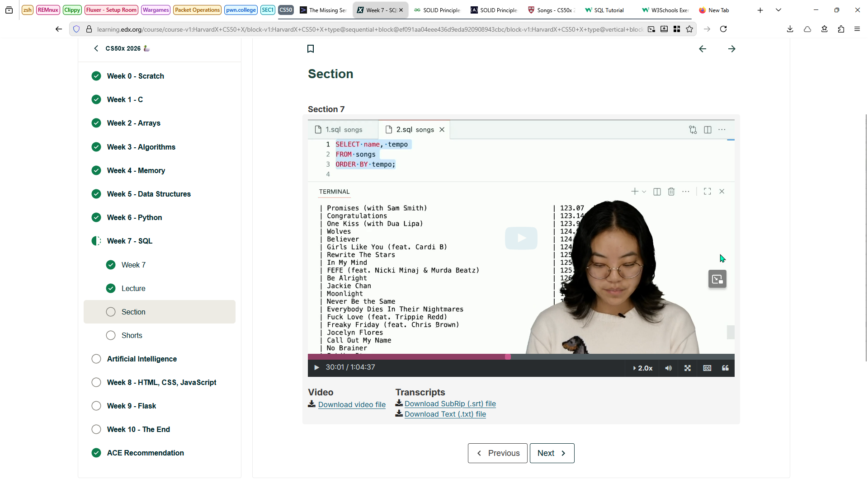Click the Artificial Intelligence completion circle
Viewport: 868px width, 488px height.
[96, 359]
